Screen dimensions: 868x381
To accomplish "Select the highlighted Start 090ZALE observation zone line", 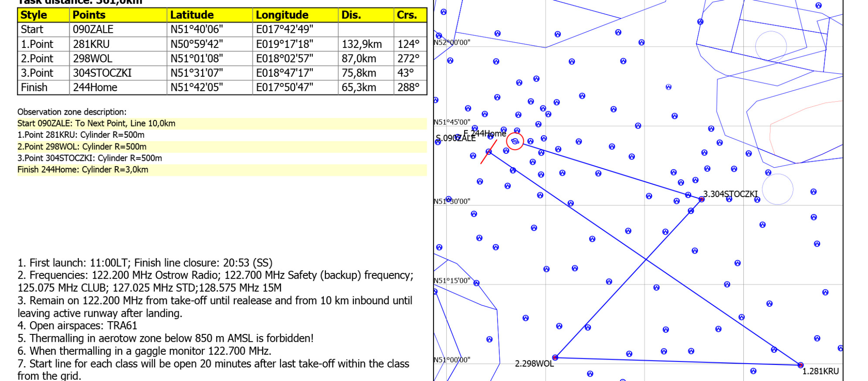I will tap(97, 123).
